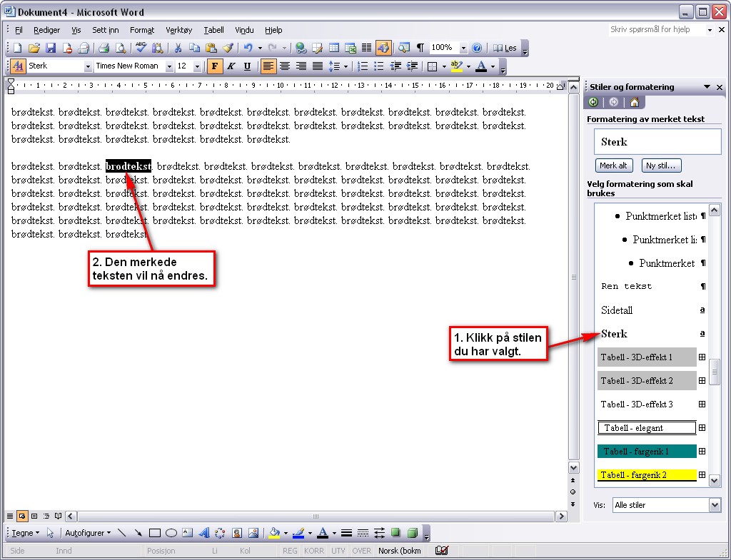
Task: Open font color dropdown arrow in formatting toolbar
Action: pos(493,66)
